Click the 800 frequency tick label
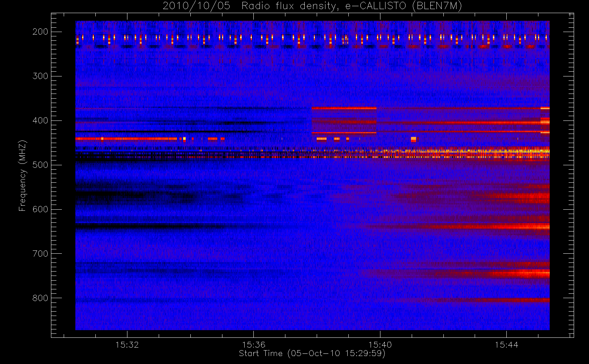 click(x=40, y=298)
